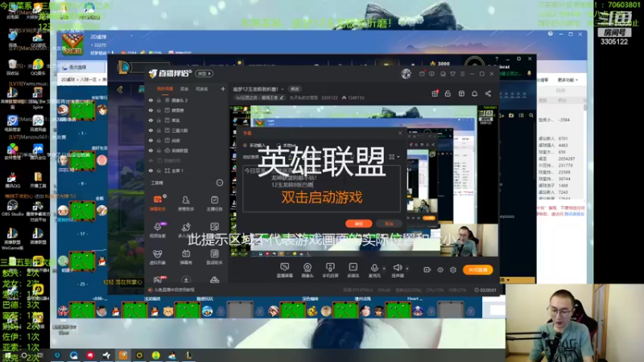The width and height of the screenshot is (644, 362).
Task: Toggle visibility of 摄像头 2 source
Action: (151, 100)
